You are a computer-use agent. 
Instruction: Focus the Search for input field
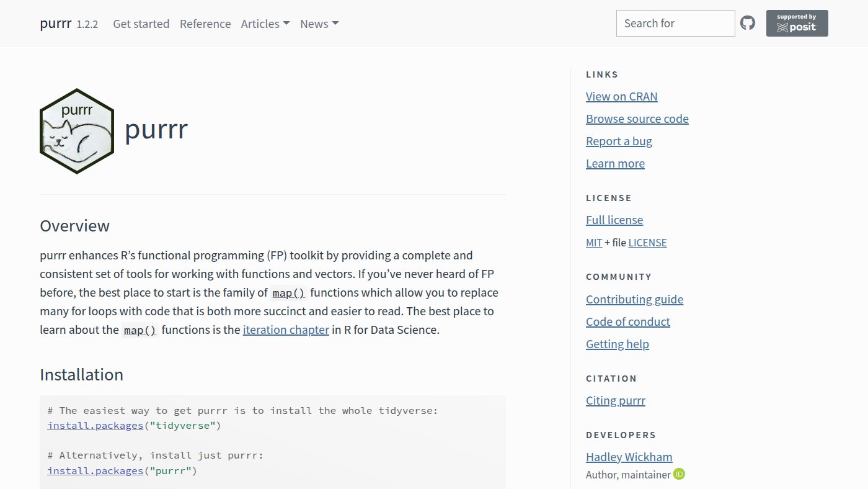click(676, 24)
